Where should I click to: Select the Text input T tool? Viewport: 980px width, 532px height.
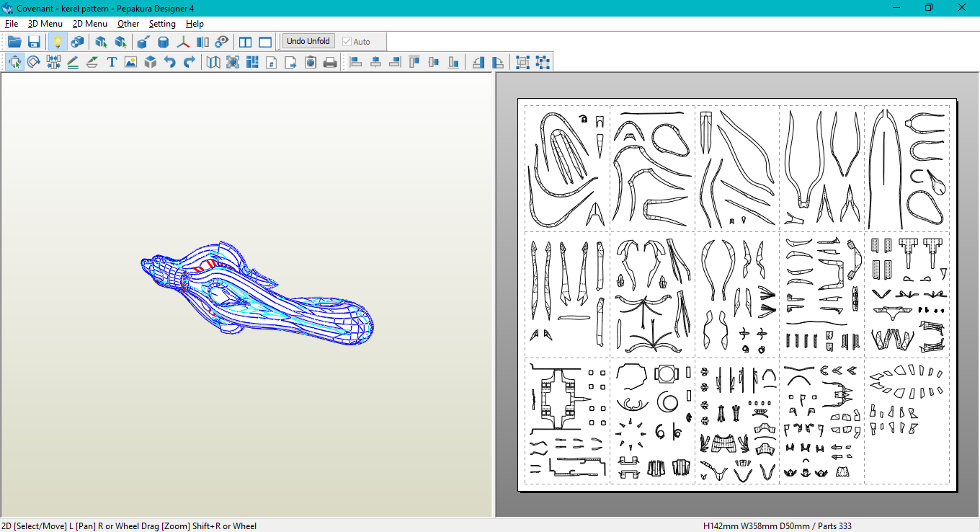click(112, 62)
